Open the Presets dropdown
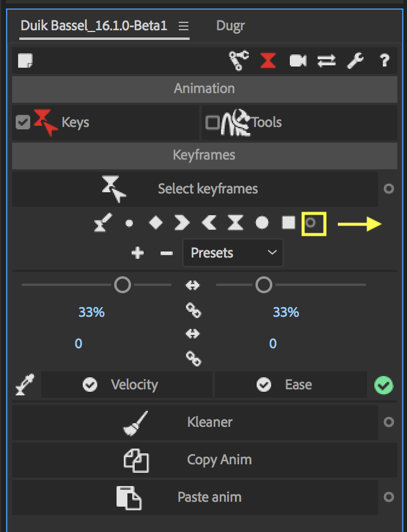 click(x=232, y=253)
